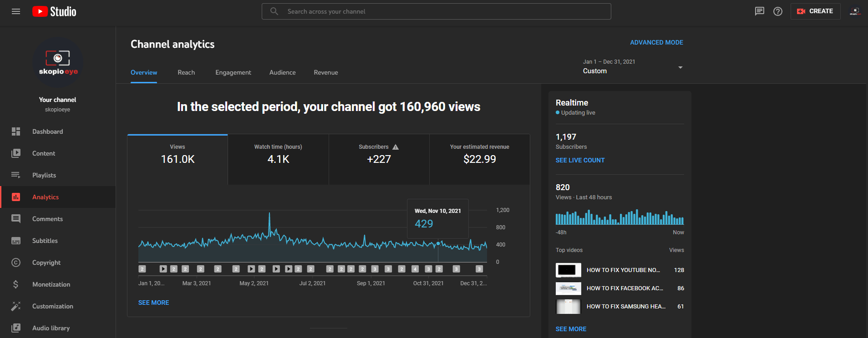Image resolution: width=868 pixels, height=338 pixels.
Task: Open the send feedback icon
Action: 759,11
